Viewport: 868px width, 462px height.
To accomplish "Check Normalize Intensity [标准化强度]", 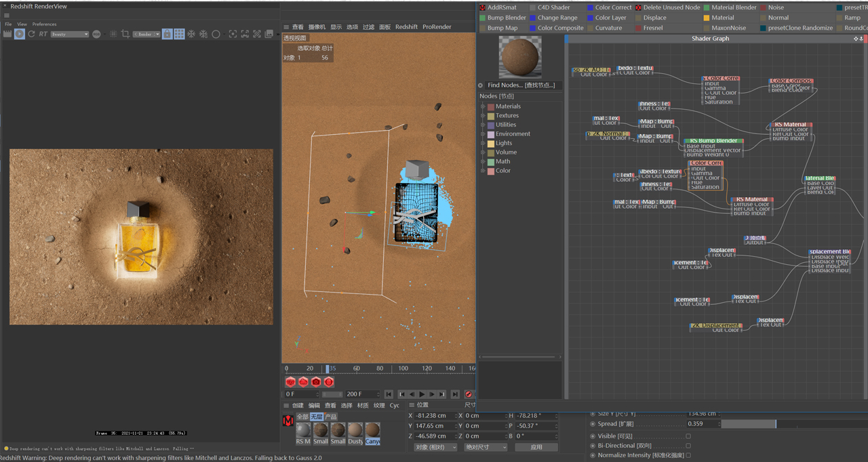I will (688, 455).
